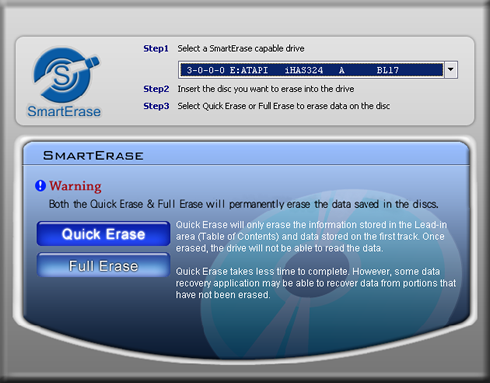The width and height of the screenshot is (490, 383).
Task: Open the drive selection dropdown arrow
Action: [451, 70]
